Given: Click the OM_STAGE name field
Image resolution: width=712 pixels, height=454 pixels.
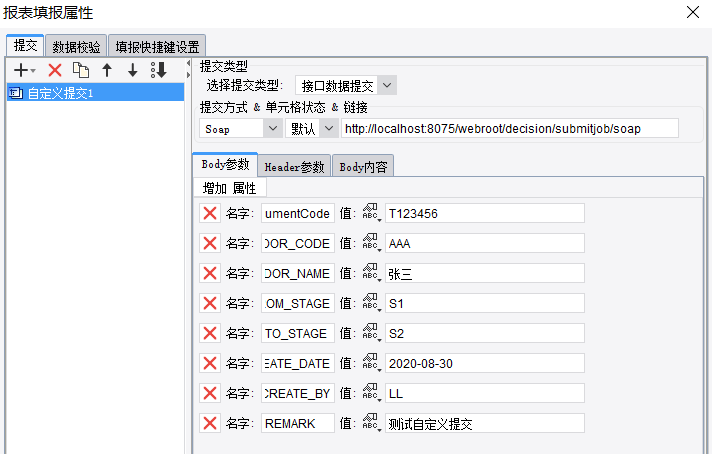Looking at the screenshot, I should pos(298,303).
